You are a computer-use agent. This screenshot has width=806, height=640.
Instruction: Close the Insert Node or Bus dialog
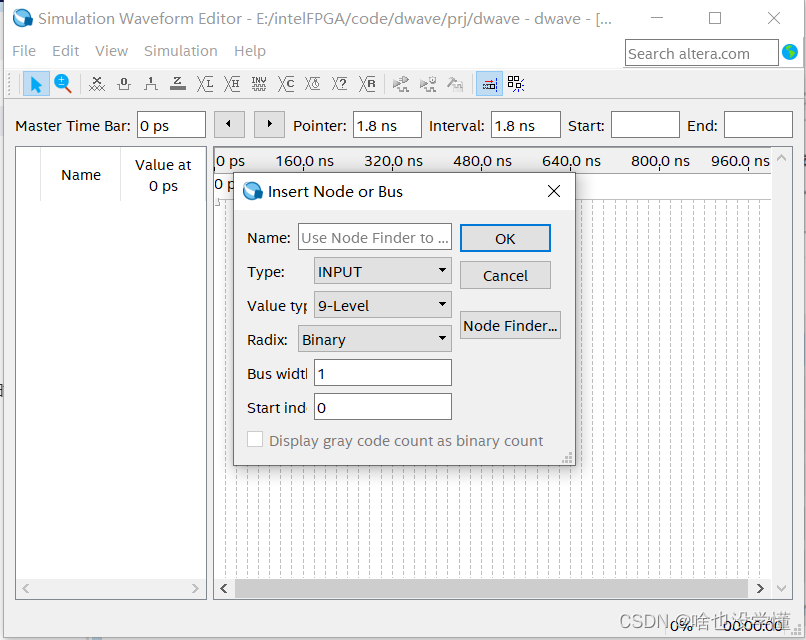554,191
